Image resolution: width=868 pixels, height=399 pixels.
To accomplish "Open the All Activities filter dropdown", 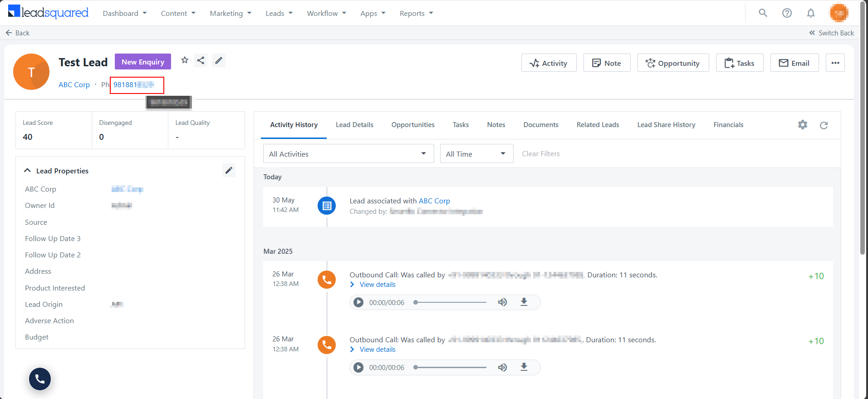I will tap(348, 153).
